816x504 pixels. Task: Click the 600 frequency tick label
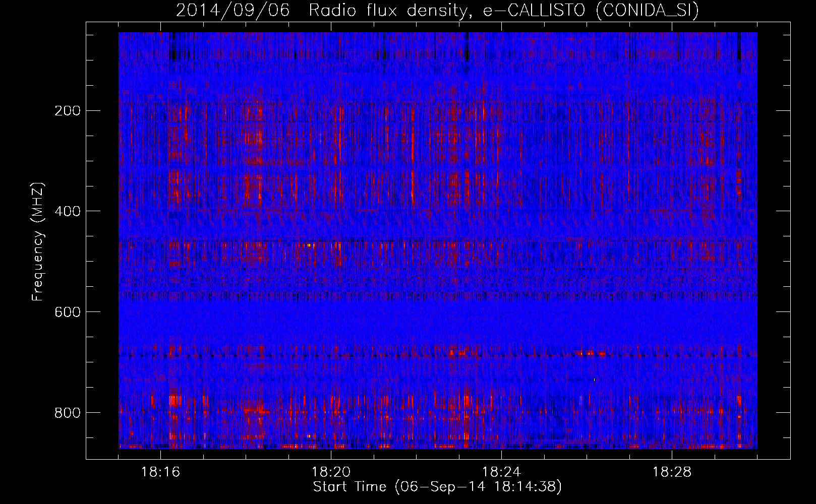click(x=67, y=312)
